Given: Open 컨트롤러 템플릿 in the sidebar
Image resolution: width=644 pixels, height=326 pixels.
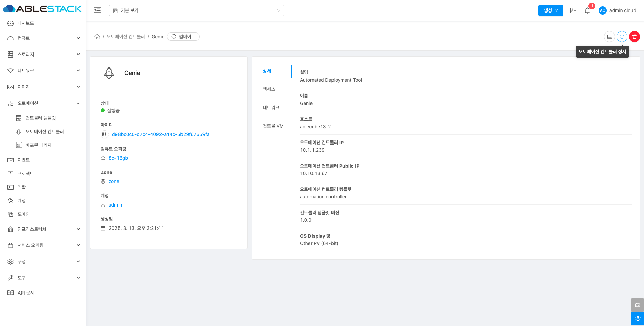Looking at the screenshot, I should (x=41, y=118).
